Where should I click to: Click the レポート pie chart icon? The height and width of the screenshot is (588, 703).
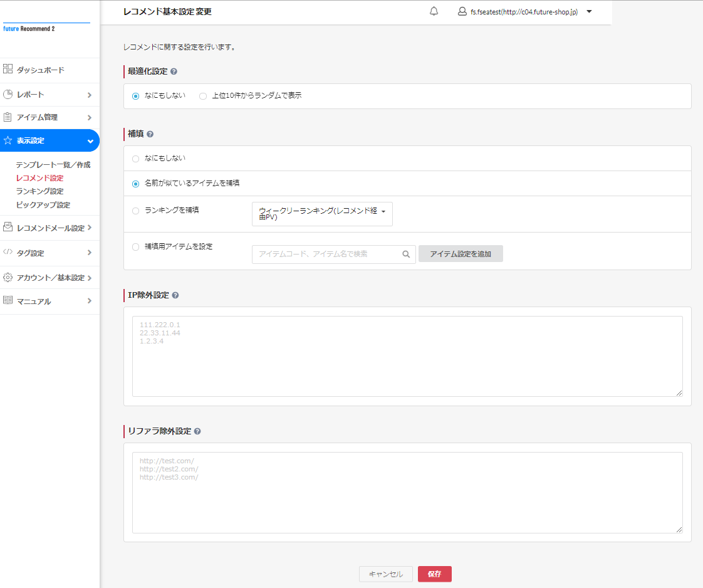coord(8,94)
